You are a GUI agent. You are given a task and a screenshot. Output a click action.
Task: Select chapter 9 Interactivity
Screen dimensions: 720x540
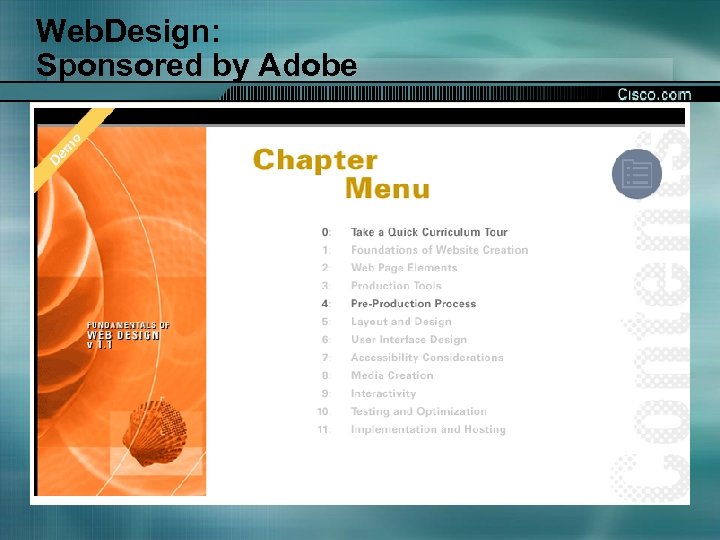pyautogui.click(x=383, y=394)
